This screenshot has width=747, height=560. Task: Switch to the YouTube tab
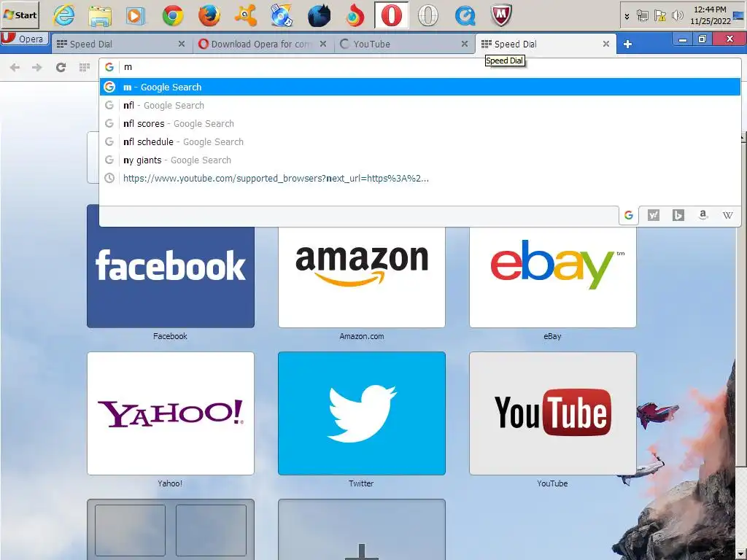point(402,44)
